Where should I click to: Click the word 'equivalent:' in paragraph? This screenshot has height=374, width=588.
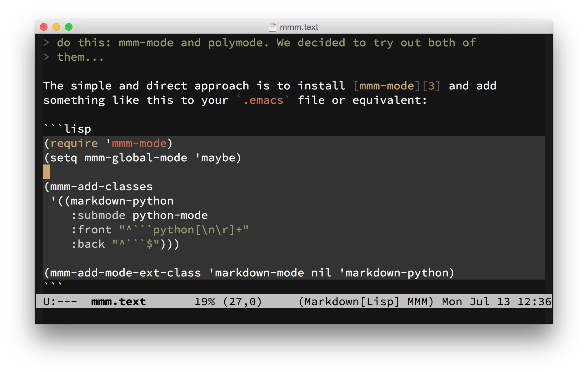point(390,100)
